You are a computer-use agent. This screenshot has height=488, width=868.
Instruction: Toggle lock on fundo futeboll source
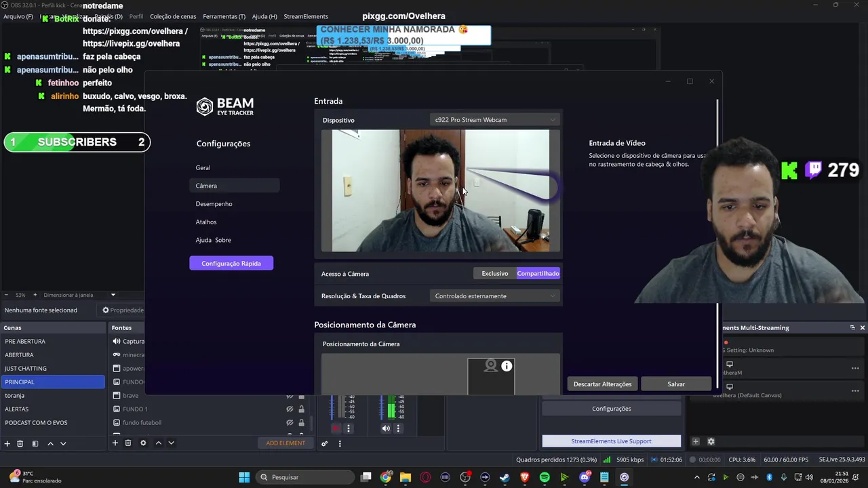(x=301, y=423)
